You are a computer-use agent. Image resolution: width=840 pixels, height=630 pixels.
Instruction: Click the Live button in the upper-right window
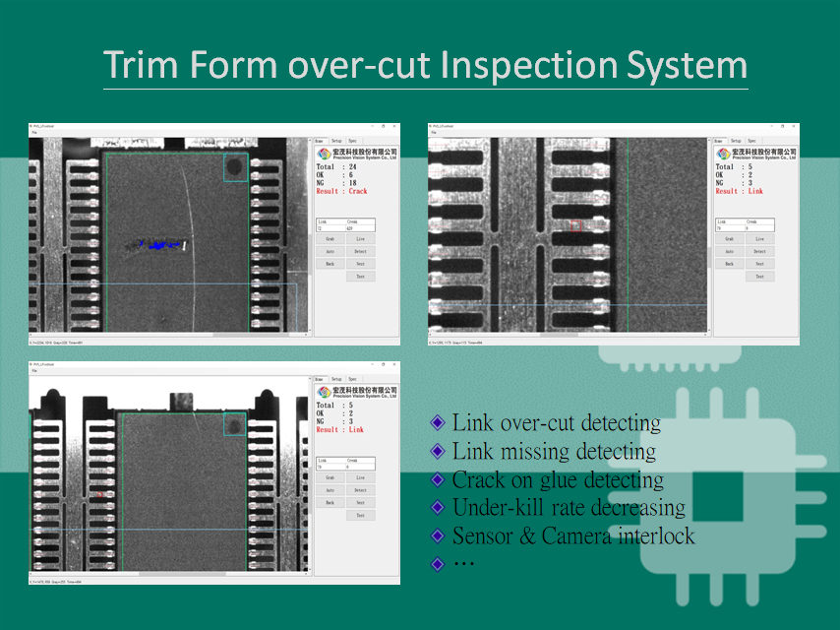point(759,239)
